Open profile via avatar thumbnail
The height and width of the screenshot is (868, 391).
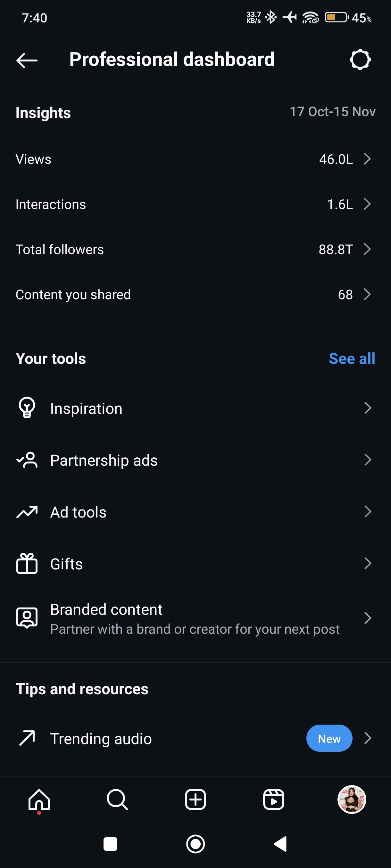click(x=352, y=799)
